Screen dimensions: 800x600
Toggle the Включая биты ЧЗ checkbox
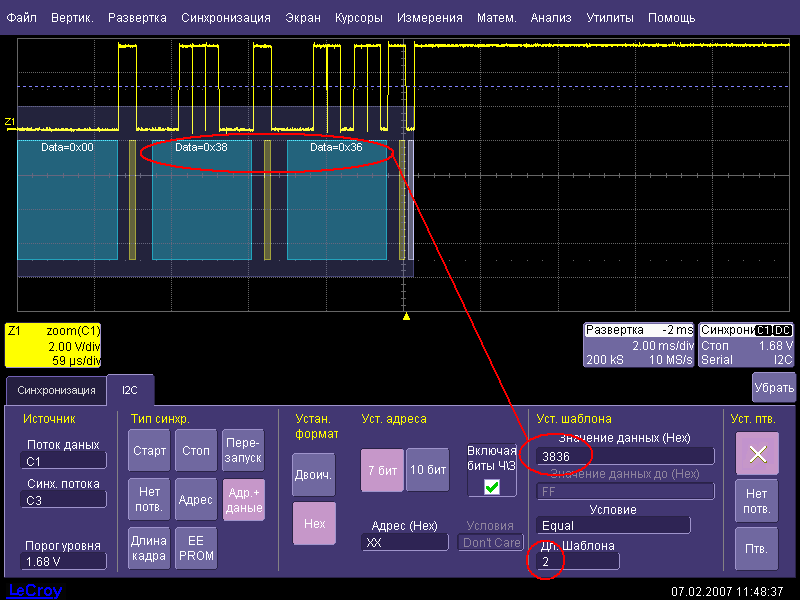(491, 486)
